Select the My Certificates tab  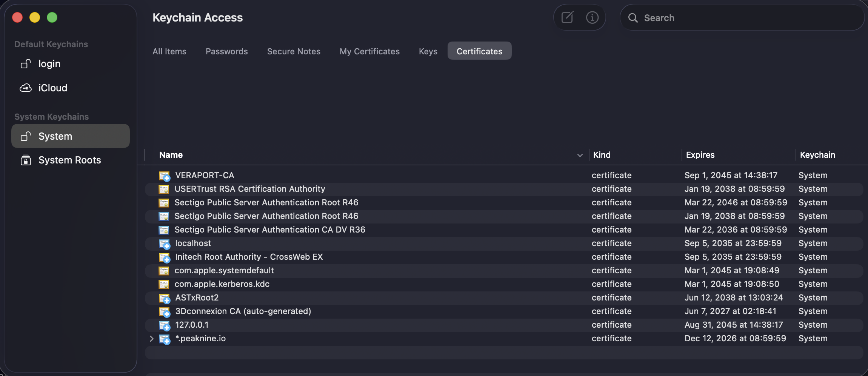coord(369,51)
